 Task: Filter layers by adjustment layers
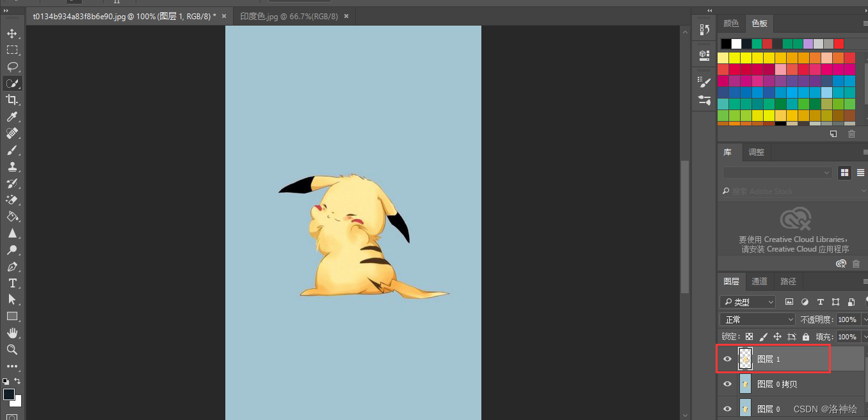coord(805,302)
